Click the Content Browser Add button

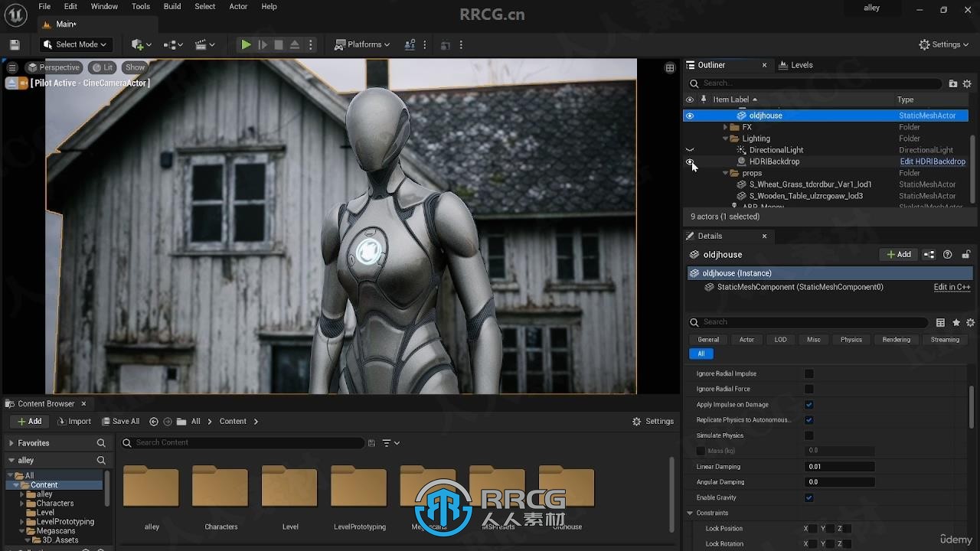29,422
